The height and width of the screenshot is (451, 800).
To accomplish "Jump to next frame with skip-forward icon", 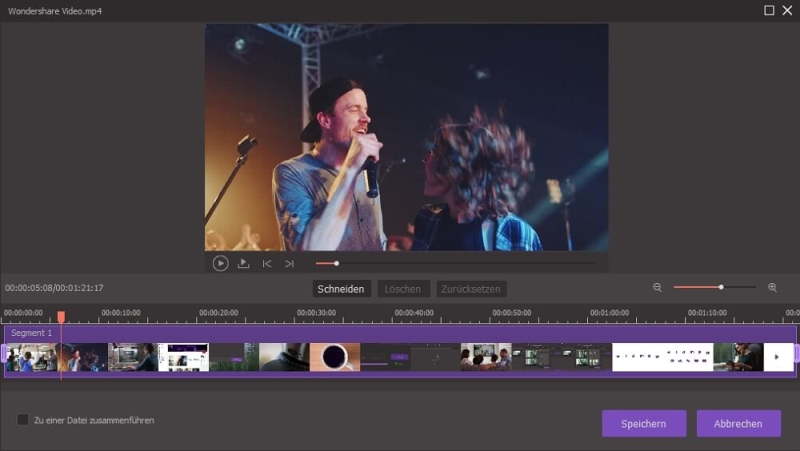I will [289, 264].
